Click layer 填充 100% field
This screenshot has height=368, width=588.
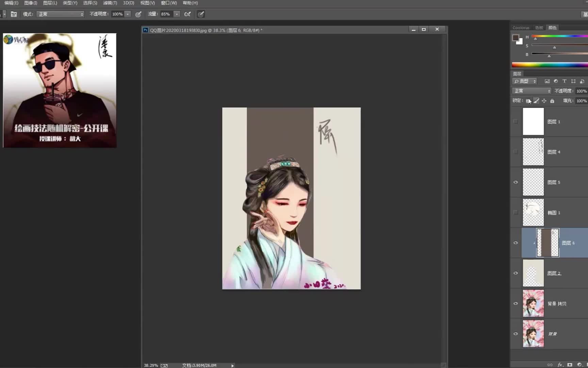tap(581, 101)
